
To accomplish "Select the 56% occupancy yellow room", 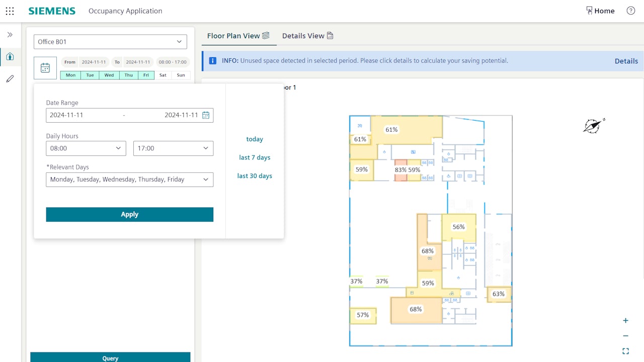I will [459, 227].
